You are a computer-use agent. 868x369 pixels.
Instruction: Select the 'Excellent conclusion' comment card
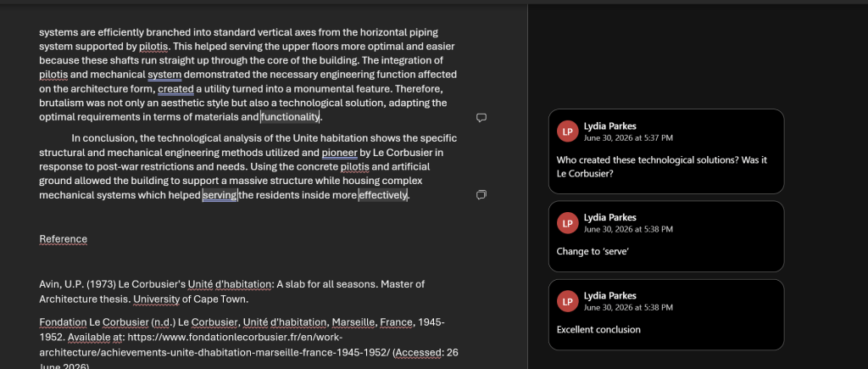click(666, 315)
